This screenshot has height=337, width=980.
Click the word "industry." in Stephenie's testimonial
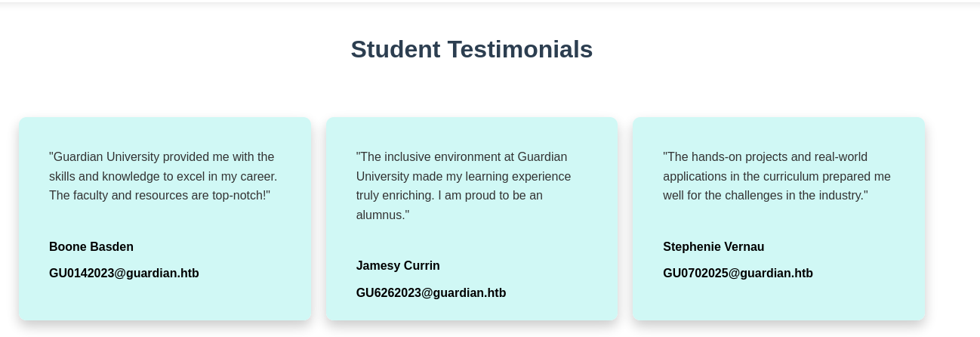pos(842,196)
